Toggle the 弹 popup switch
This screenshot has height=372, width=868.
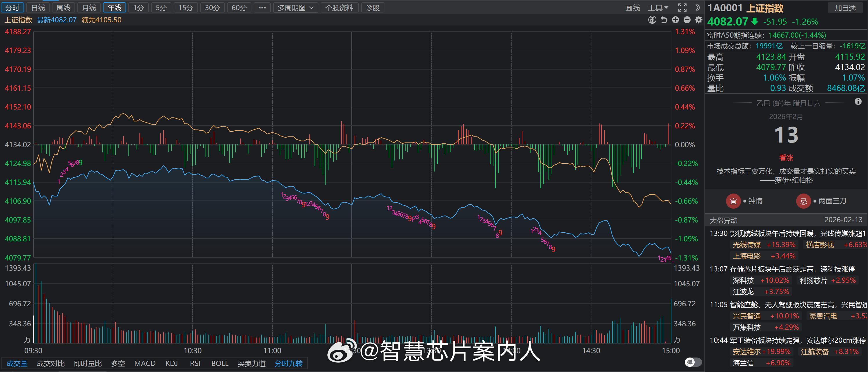693,362
